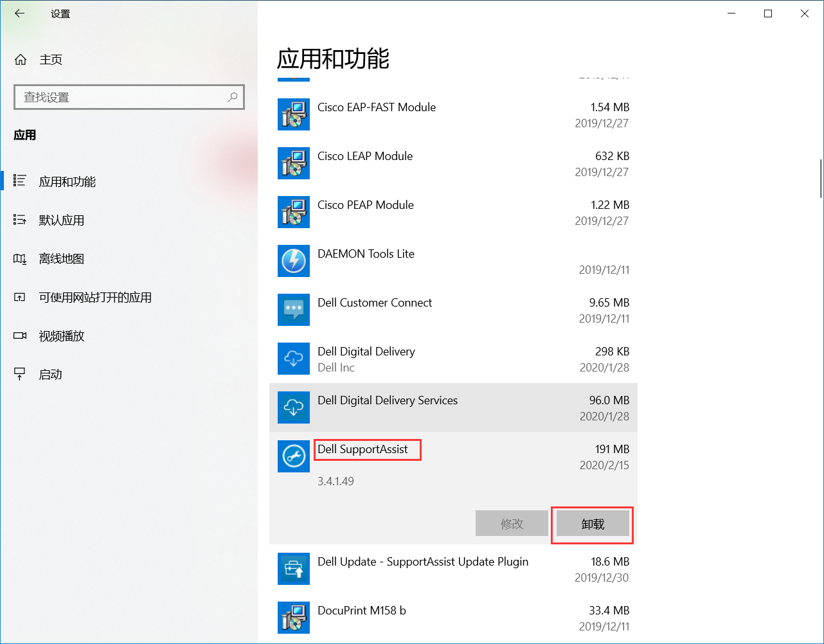The image size is (824, 644).
Task: Click the Dell Inc publisher text
Action: click(x=336, y=368)
